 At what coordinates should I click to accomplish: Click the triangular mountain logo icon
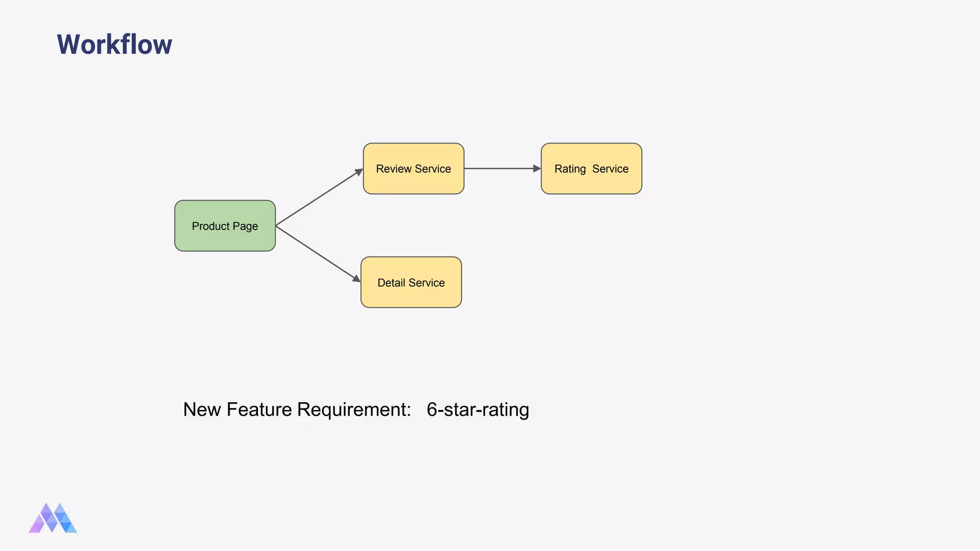pos(53,518)
